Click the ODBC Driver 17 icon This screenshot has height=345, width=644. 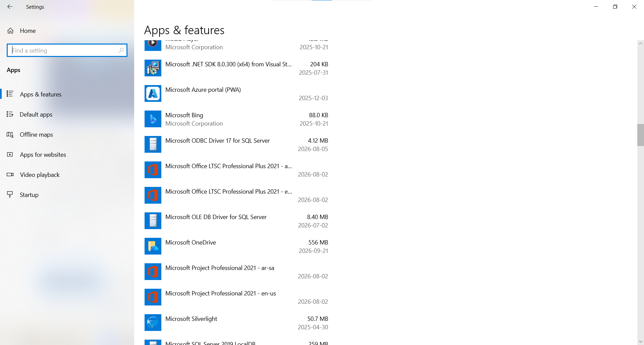tap(153, 144)
